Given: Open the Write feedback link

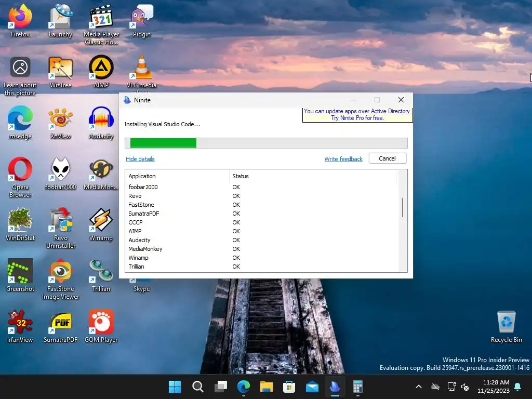Looking at the screenshot, I should [x=343, y=159].
